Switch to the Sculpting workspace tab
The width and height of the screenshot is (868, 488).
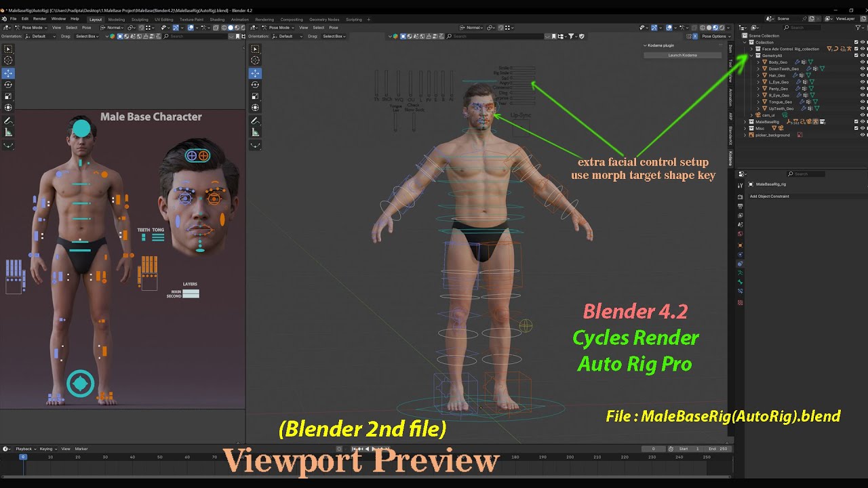[140, 20]
